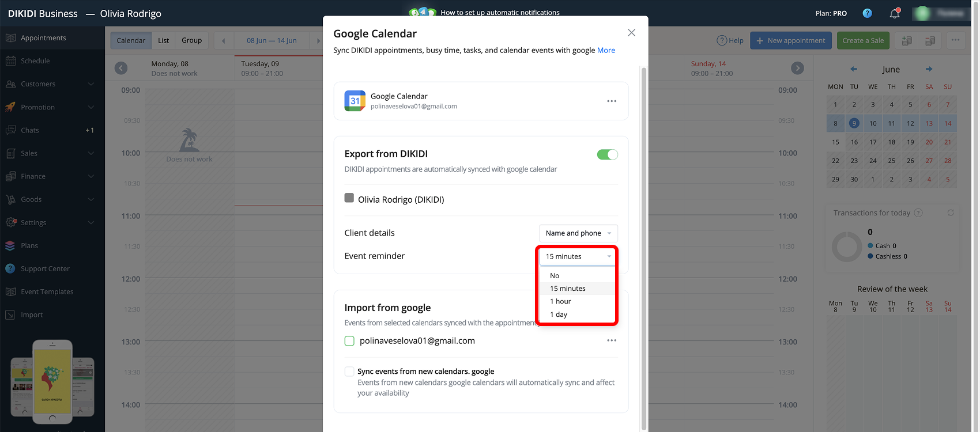
Task: Open the notifications bell icon
Action: point(895,13)
